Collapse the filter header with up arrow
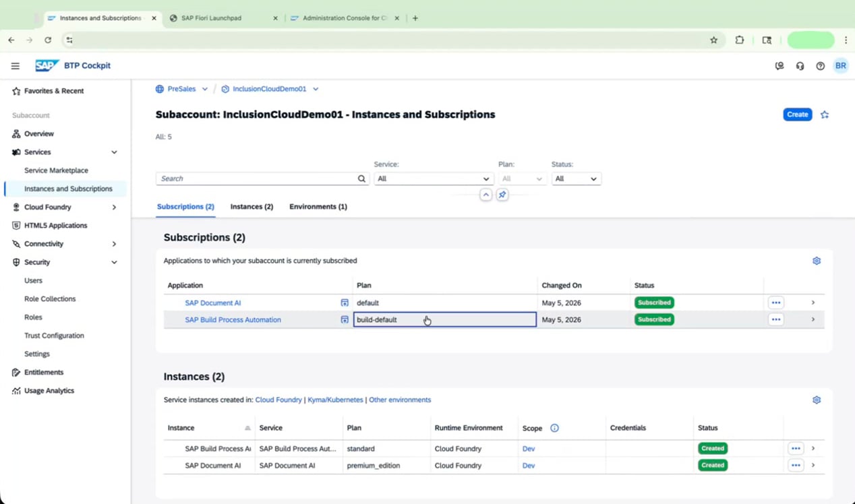855x504 pixels. pos(485,195)
